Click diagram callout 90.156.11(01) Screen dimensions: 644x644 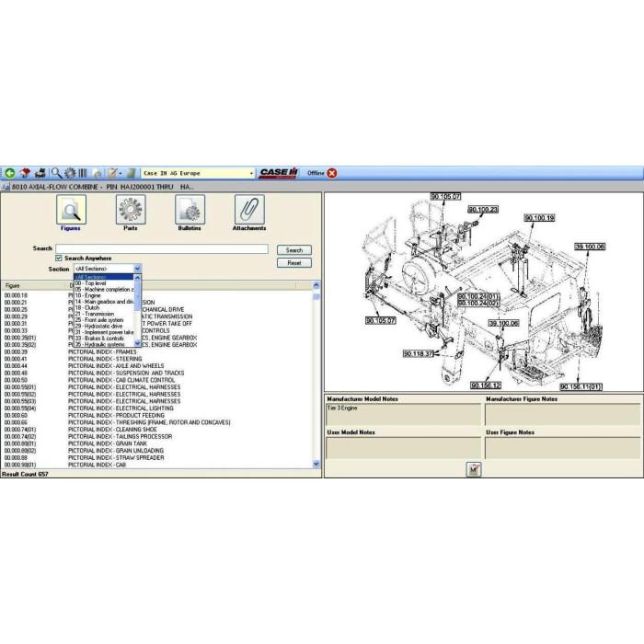click(x=581, y=387)
